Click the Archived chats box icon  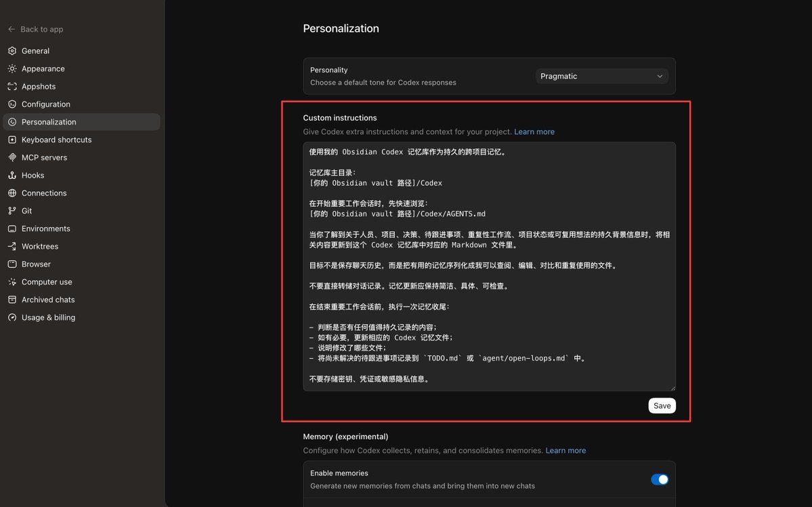pyautogui.click(x=12, y=300)
